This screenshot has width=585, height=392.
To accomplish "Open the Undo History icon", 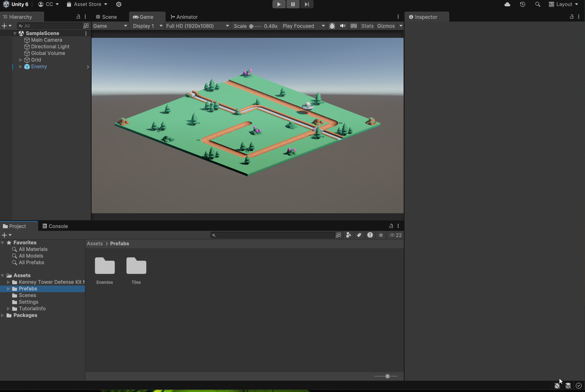I will point(522,4).
